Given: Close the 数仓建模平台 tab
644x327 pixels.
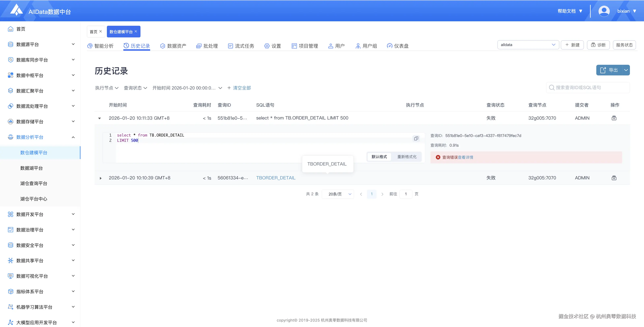Looking at the screenshot, I should (x=136, y=32).
